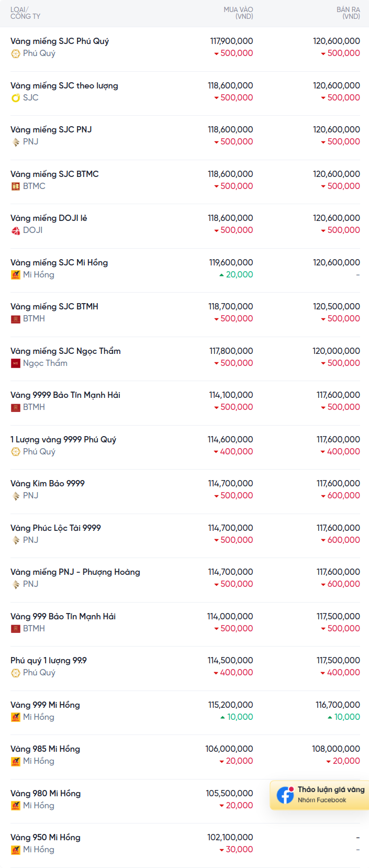369x868 pixels.
Task: Click the BTMH logo under Vàng miếng SJC BTMH
Action: tap(16, 319)
